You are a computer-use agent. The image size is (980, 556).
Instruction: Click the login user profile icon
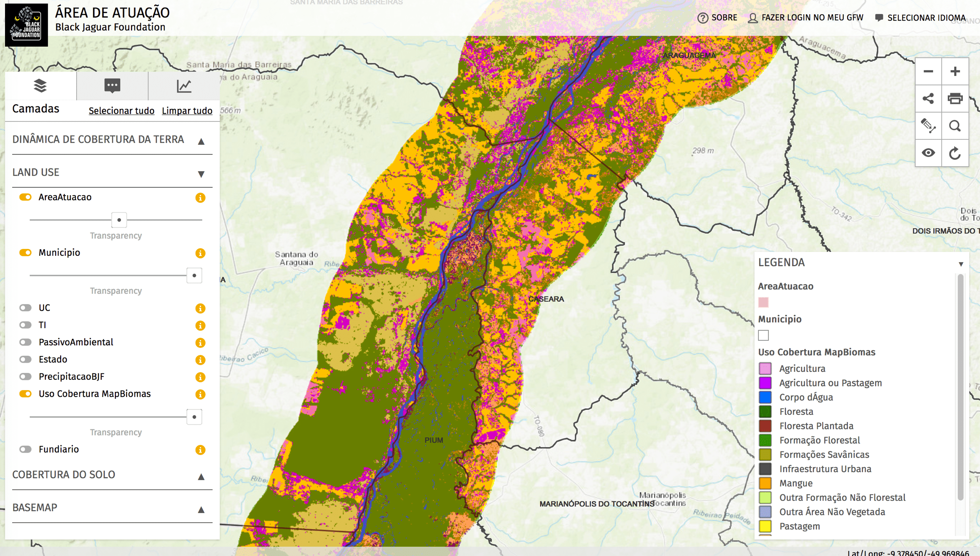753,18
